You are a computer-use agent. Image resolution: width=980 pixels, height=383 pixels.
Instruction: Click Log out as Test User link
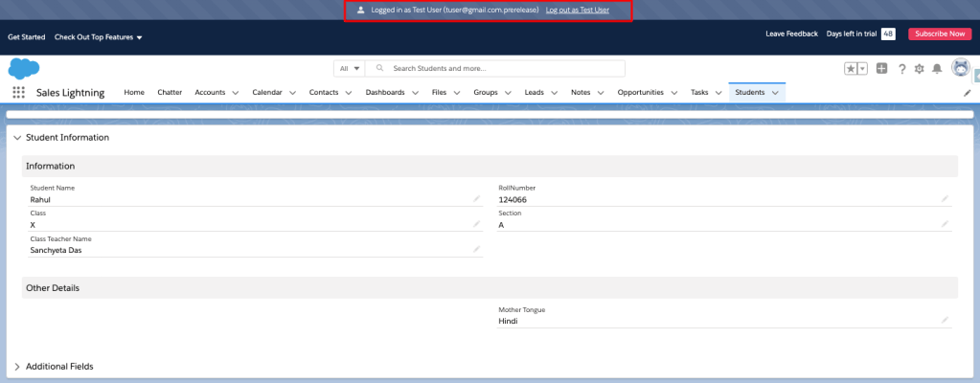577,10
